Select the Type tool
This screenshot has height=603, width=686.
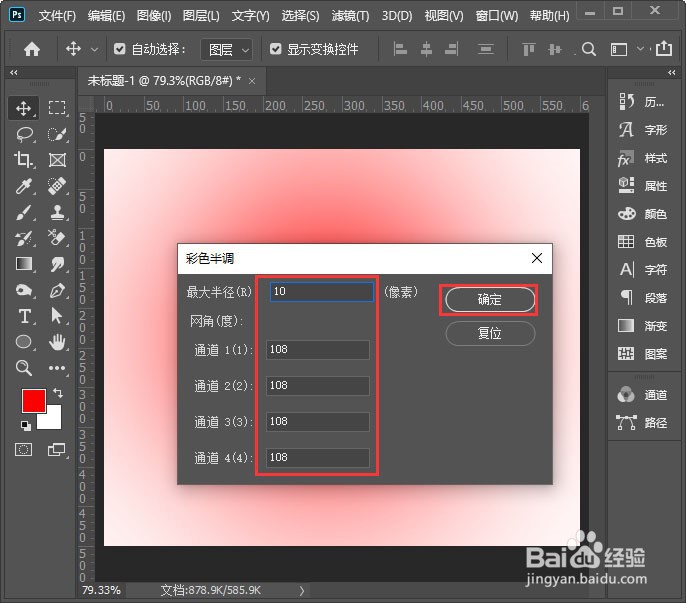tap(24, 316)
